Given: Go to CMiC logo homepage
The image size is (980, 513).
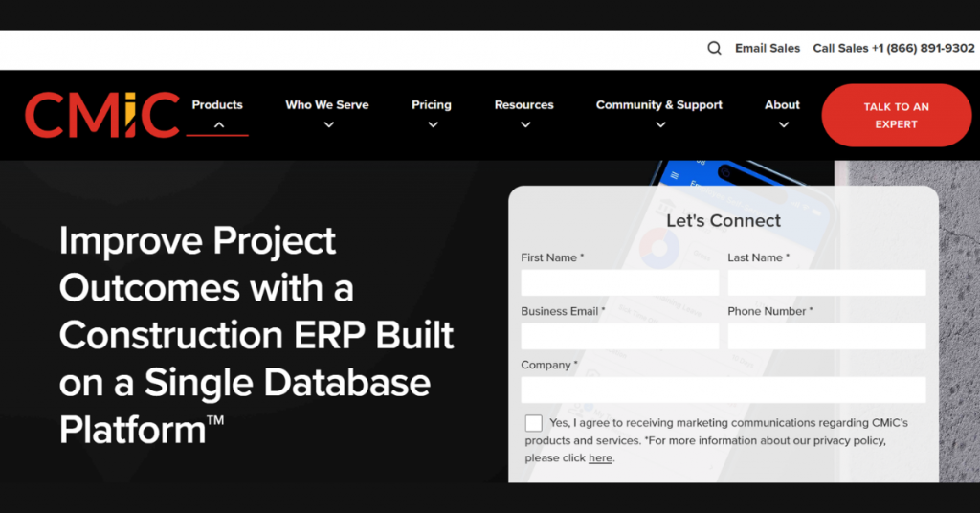Looking at the screenshot, I should [x=102, y=115].
